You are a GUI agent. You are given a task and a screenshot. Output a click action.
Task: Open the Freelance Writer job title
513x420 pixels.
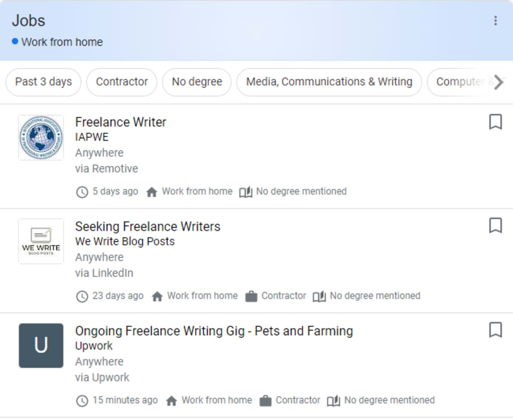(121, 122)
